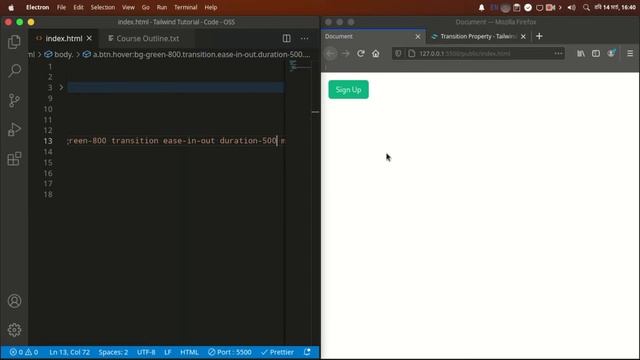640x360 pixels.
Task: Show tracking protection shield in URL bar
Action: 398,53
